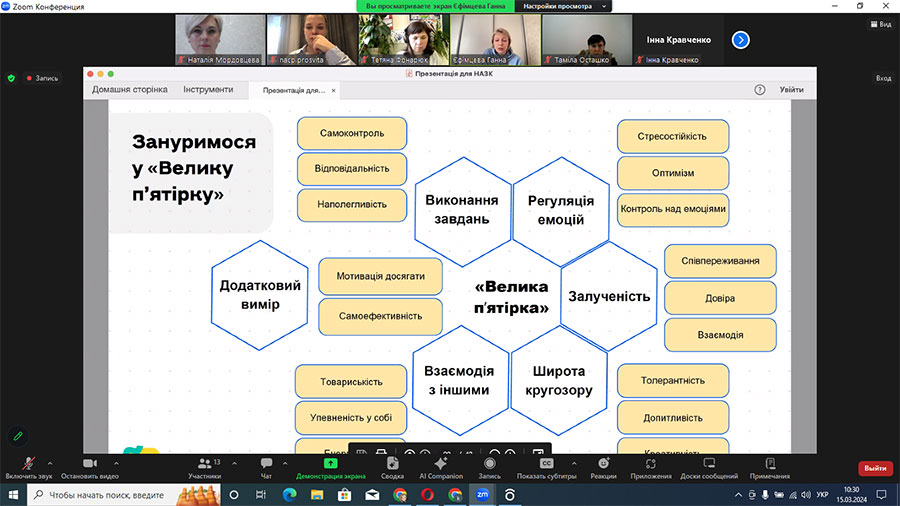Click green shield encryption icon

click(x=11, y=78)
